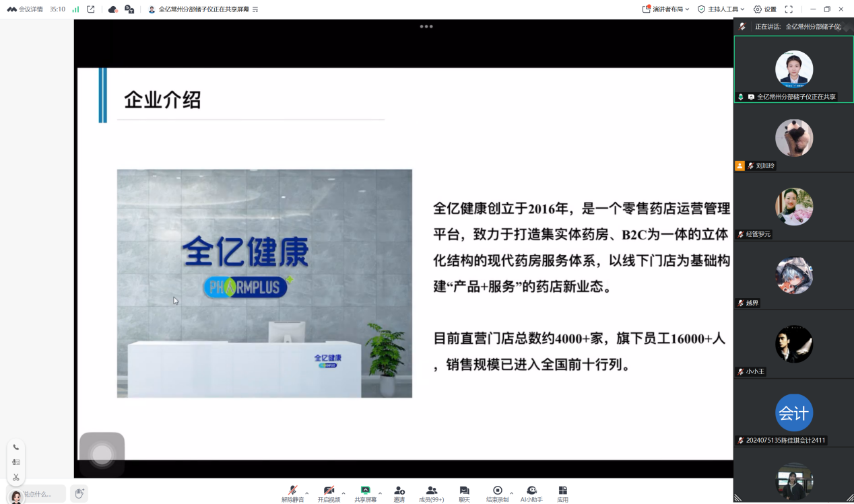Launch the AI小助手 assistant
Image resolution: width=854 pixels, height=504 pixels.
click(x=531, y=493)
